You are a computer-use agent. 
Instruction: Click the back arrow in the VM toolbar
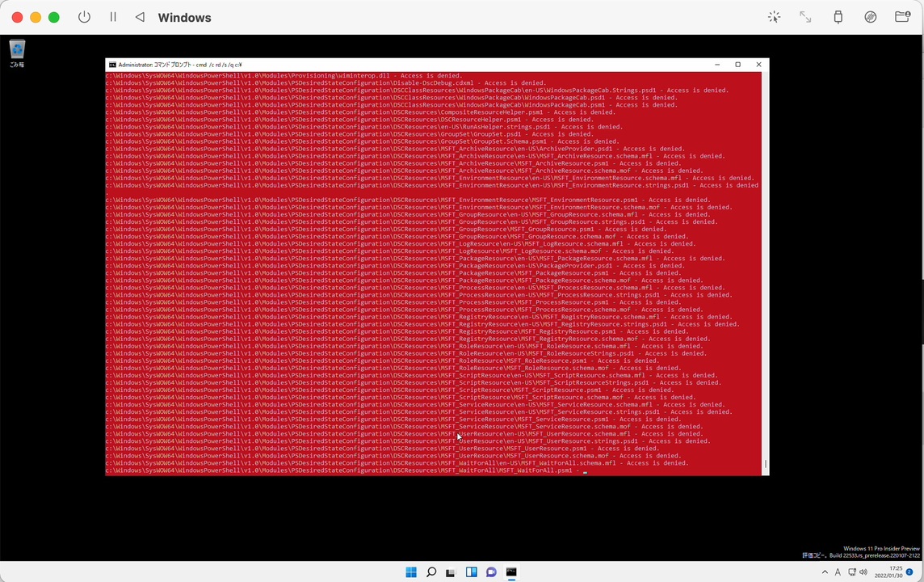139,17
